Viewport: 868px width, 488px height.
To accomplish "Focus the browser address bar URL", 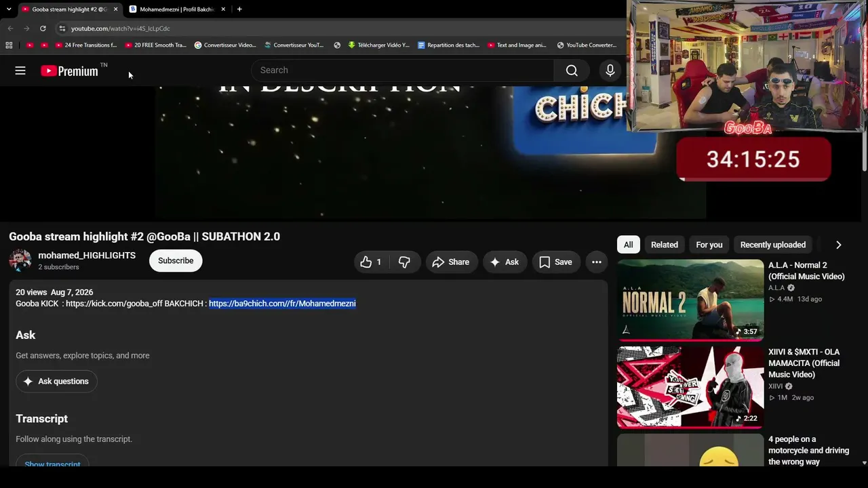I will (121, 28).
